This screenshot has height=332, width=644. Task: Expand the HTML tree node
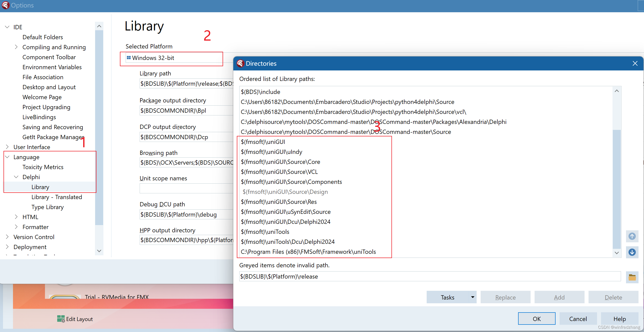point(16,217)
